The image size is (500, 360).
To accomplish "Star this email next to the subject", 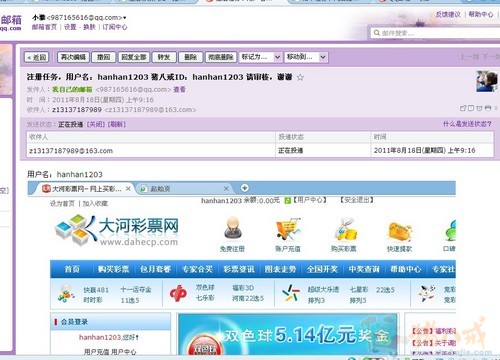I will pyautogui.click(x=300, y=77).
